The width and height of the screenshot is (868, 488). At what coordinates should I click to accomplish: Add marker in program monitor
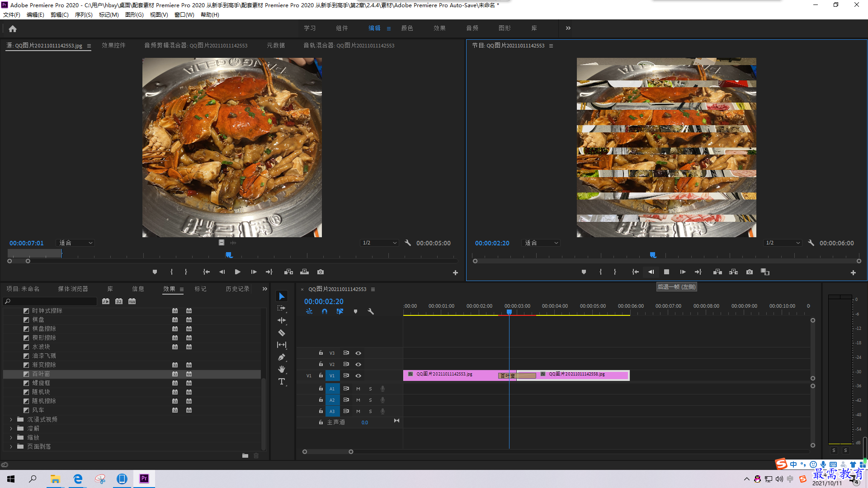coord(584,272)
